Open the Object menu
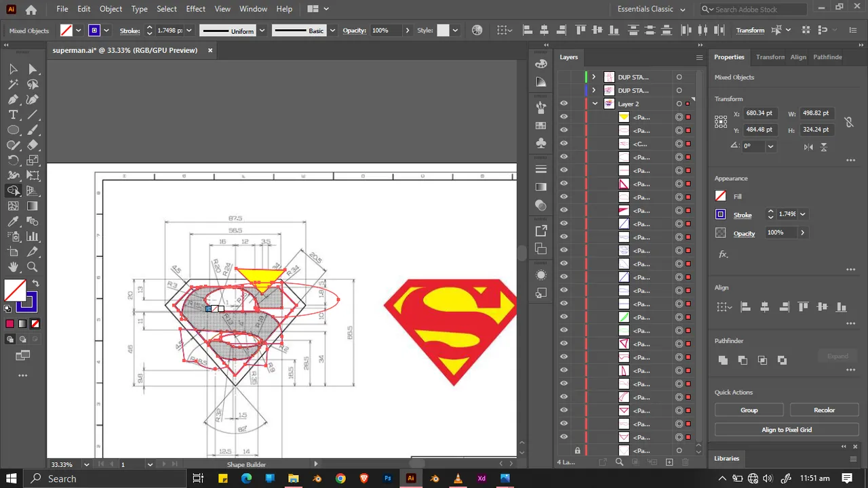Screen dimensions: 868x488 coord(111,9)
